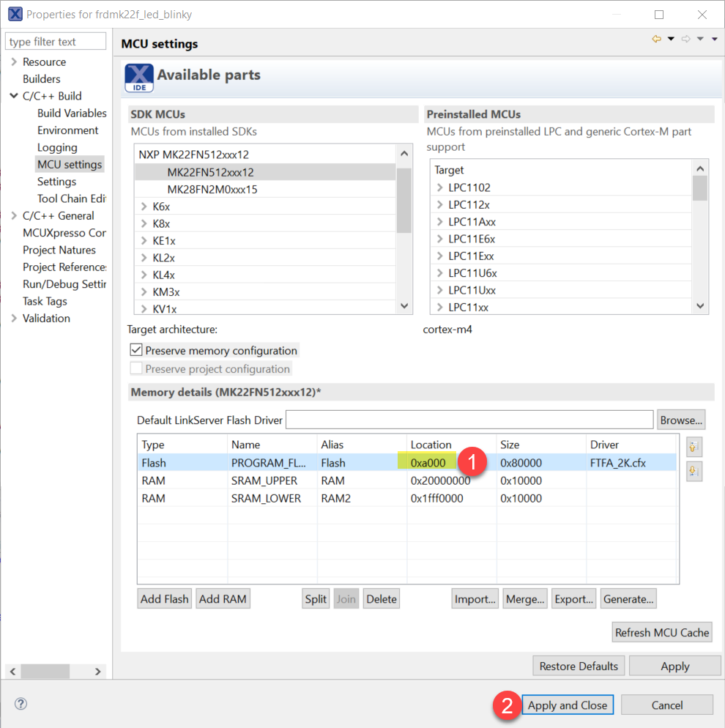Expand the LPC112x preinstalled target
The height and width of the screenshot is (728, 725).
point(439,205)
